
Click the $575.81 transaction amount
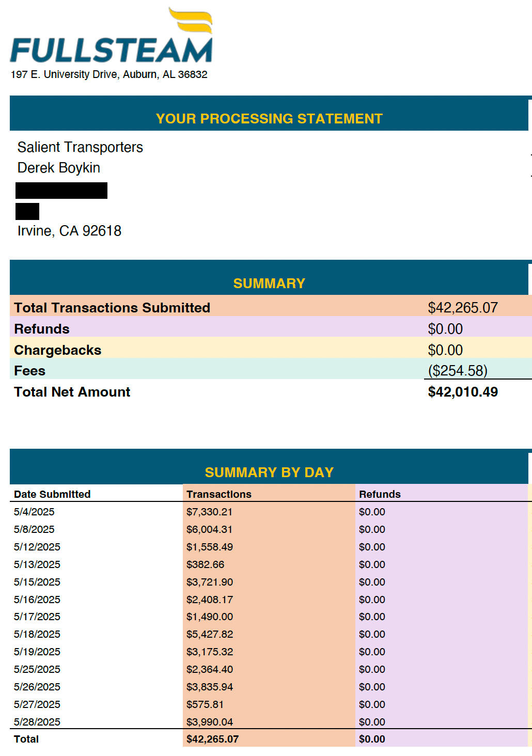pos(205,704)
